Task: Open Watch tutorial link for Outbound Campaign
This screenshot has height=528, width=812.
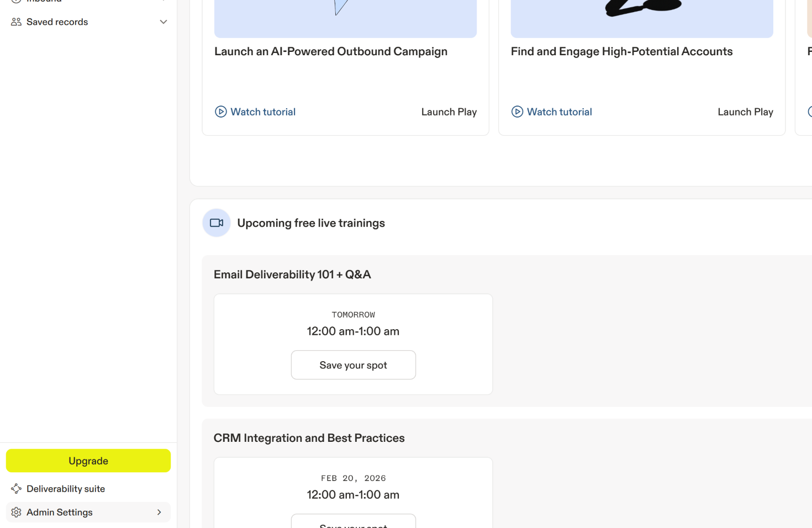Action: point(263,112)
